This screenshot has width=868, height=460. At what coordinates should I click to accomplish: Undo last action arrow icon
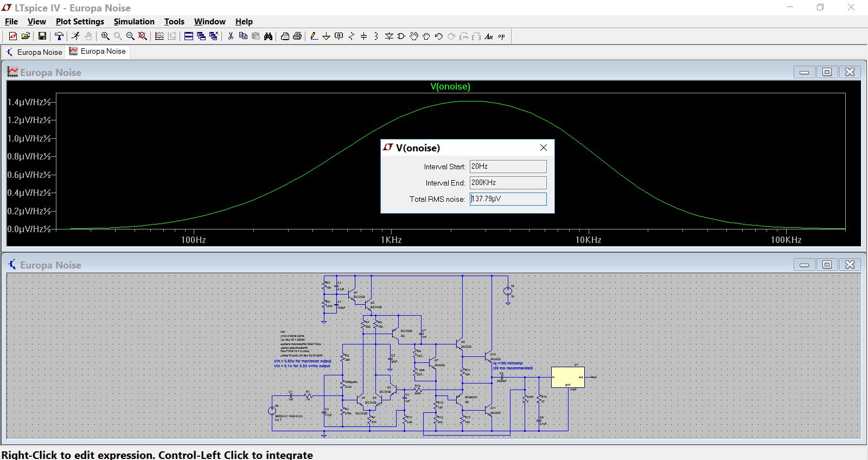[439, 36]
